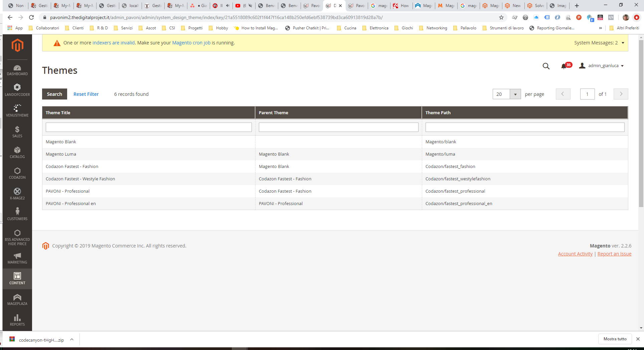The height and width of the screenshot is (350, 644).
Task: Select the Venustheme sidebar icon
Action: [17, 111]
